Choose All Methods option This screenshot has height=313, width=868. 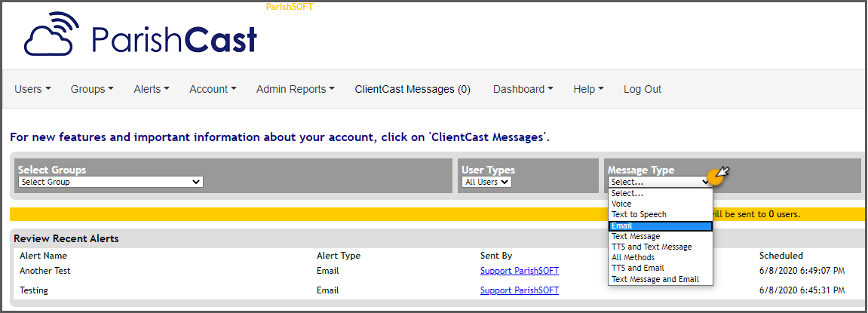point(660,258)
